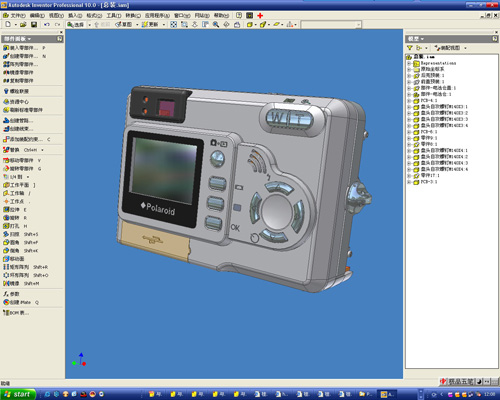Click the Open file folder icon
This screenshot has width=500, height=400.
tap(23, 24)
